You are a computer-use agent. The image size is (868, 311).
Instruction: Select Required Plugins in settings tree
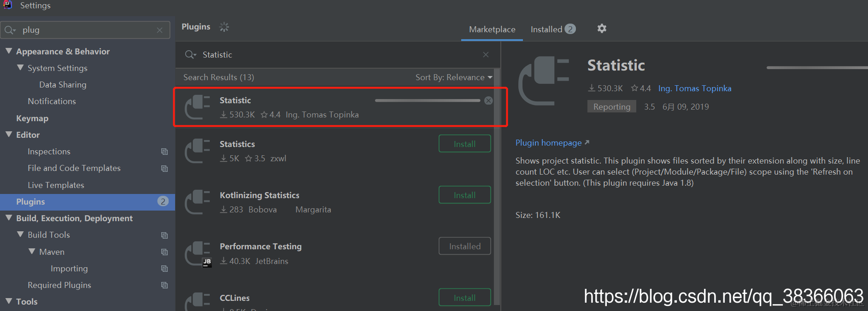(x=59, y=285)
